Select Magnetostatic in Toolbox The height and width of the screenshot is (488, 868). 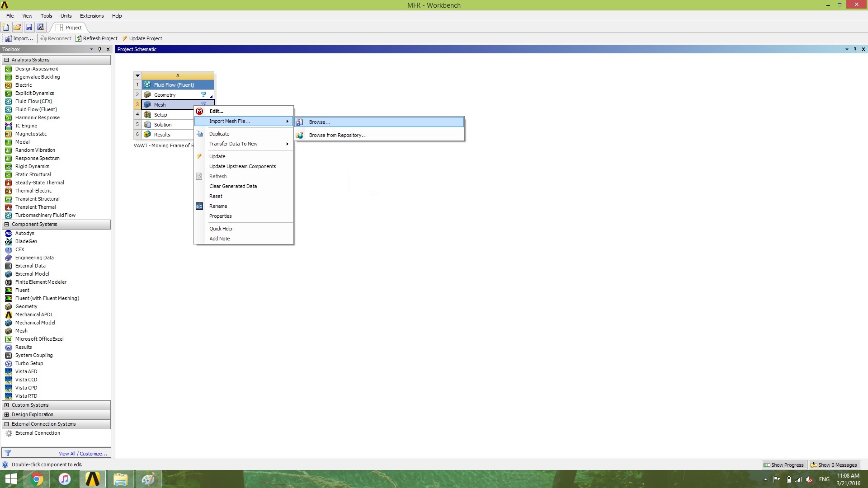click(x=31, y=134)
